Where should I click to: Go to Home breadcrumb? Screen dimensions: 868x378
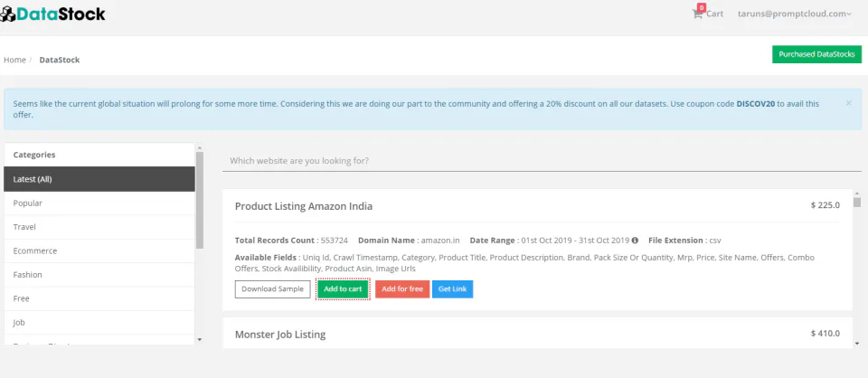pyautogui.click(x=14, y=60)
